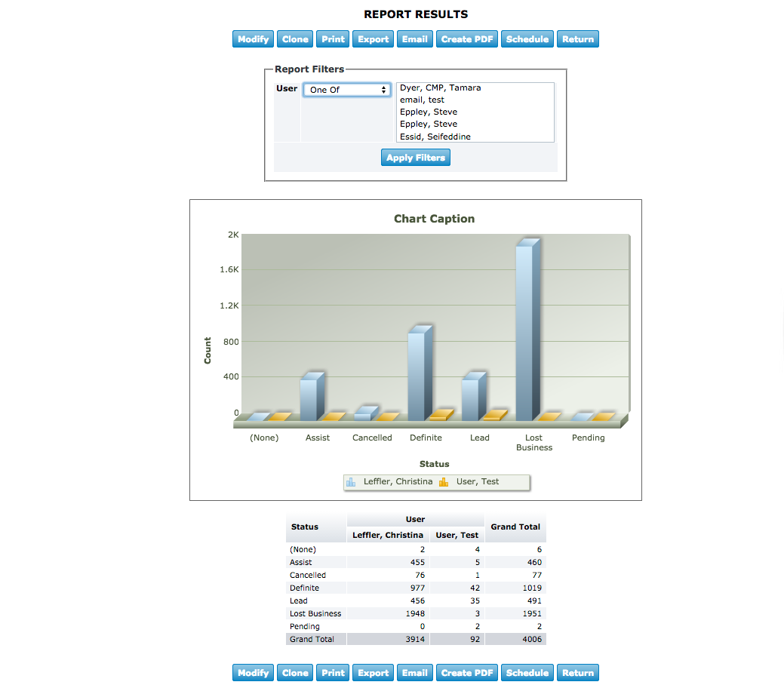This screenshot has height=688, width=784.
Task: Click User, Test legend icon
Action: (x=444, y=482)
